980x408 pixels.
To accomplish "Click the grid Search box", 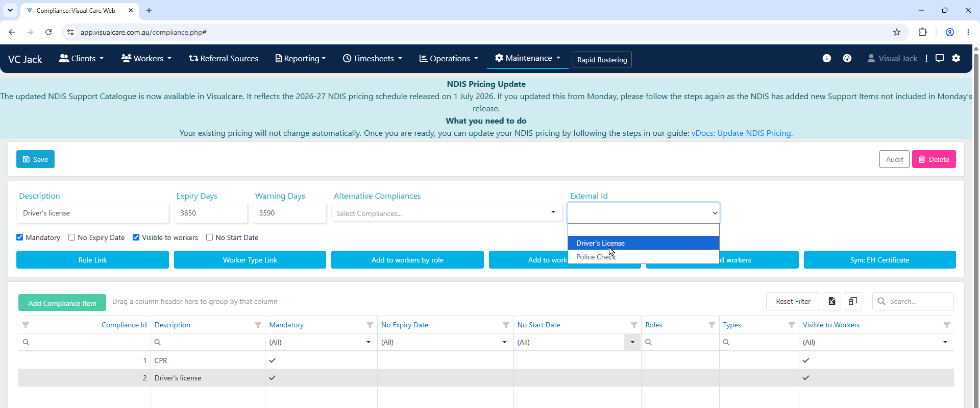I will (x=913, y=301).
